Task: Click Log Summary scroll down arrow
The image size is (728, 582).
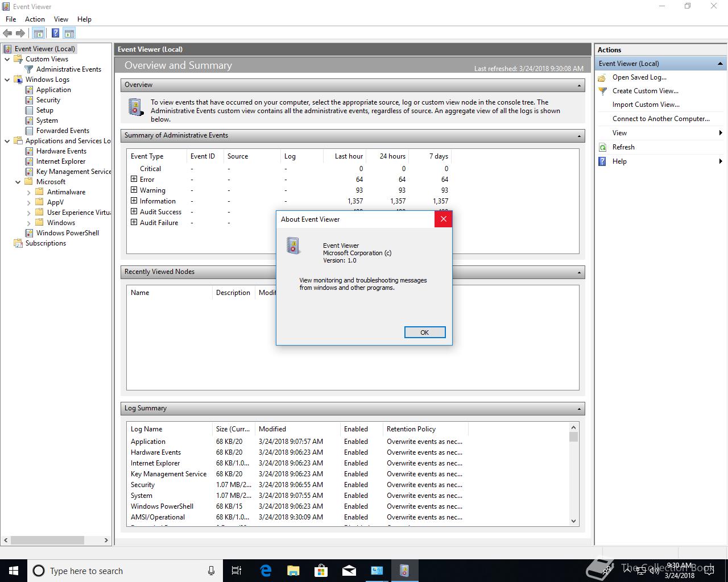Action: (573, 521)
